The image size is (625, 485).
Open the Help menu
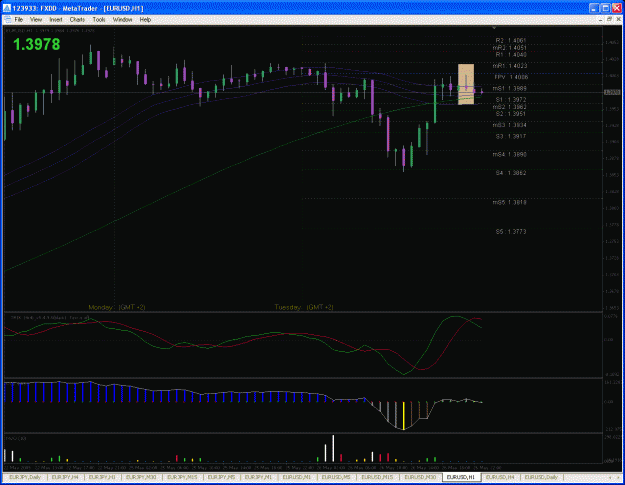pos(145,20)
